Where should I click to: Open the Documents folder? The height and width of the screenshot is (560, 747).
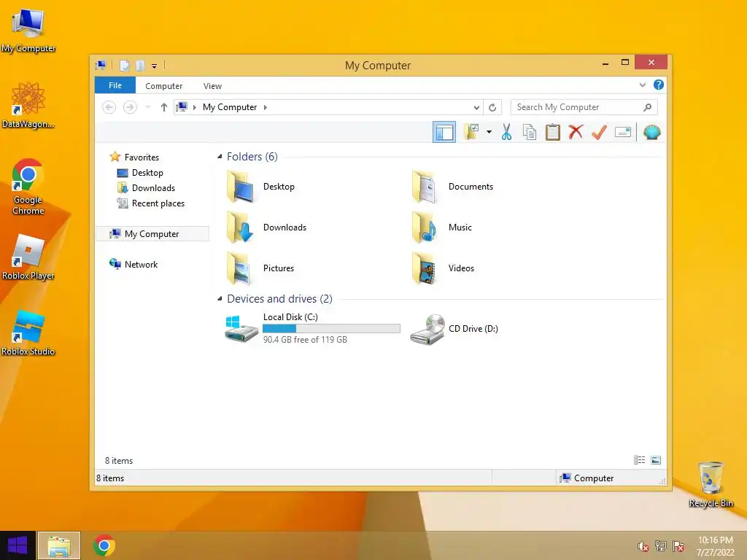pyautogui.click(x=452, y=187)
